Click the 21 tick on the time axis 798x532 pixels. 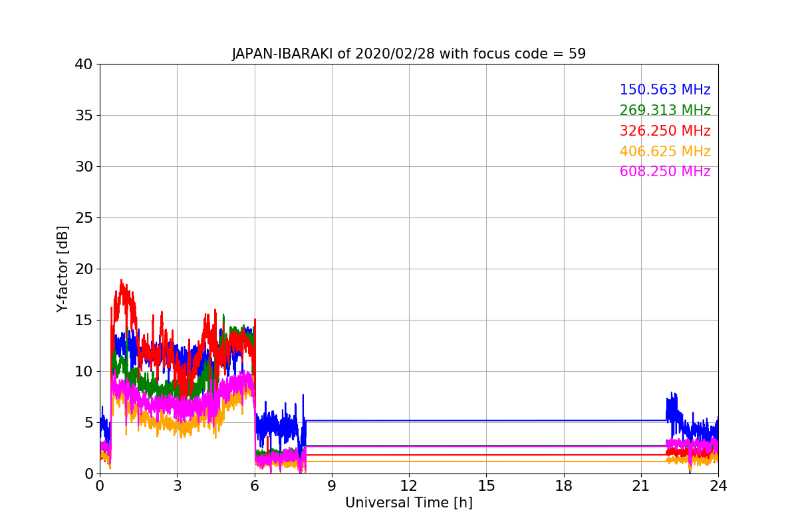tap(641, 486)
